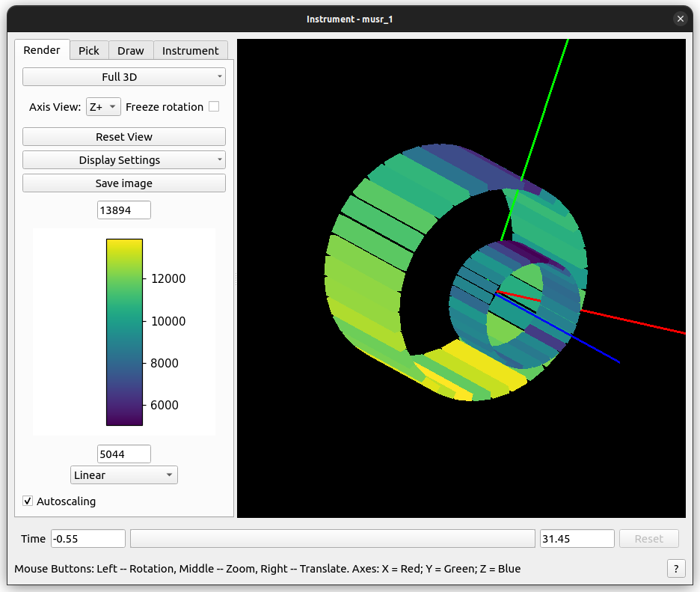700x592 pixels.
Task: Close the Instrument window
Action: (x=680, y=19)
